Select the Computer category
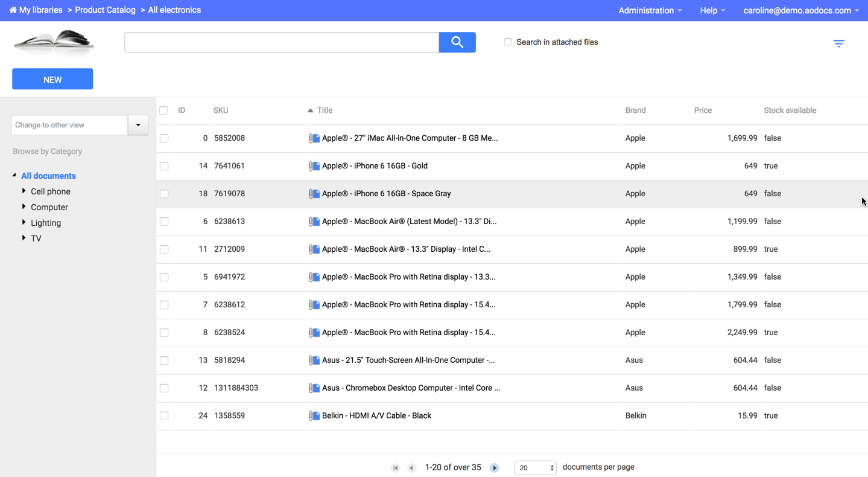 point(49,207)
